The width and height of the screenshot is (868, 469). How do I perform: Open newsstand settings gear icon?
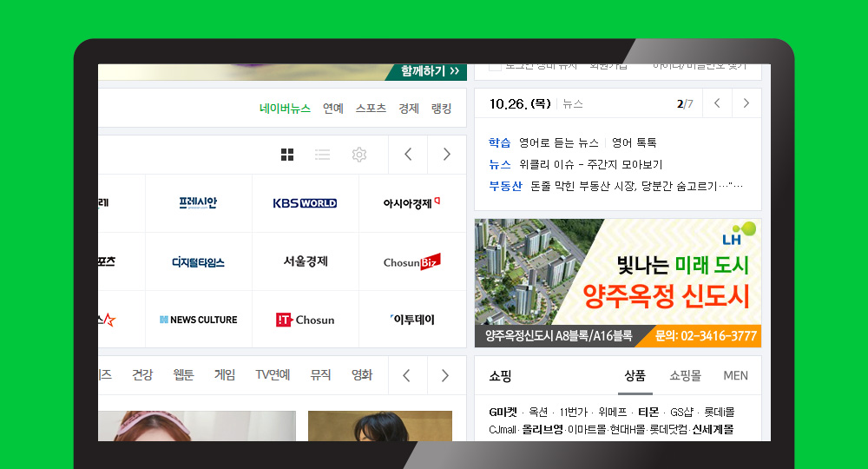point(359,155)
